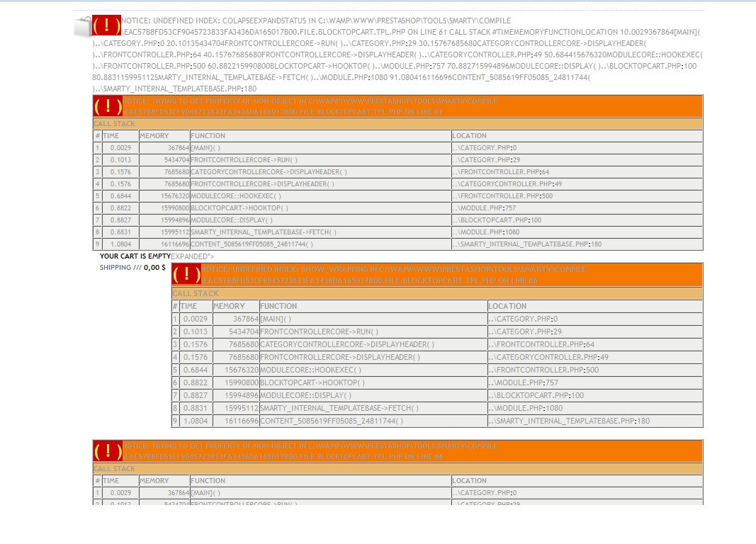Click '{MAIN}( )' cell in SHOW_WRAPPING table
The height and width of the screenshot is (544, 756).
[276, 319]
